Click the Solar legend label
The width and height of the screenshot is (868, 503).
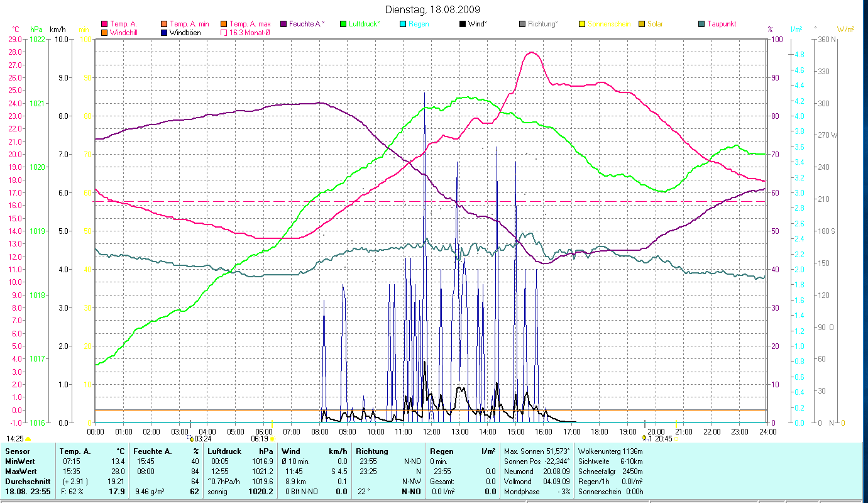coord(655,24)
